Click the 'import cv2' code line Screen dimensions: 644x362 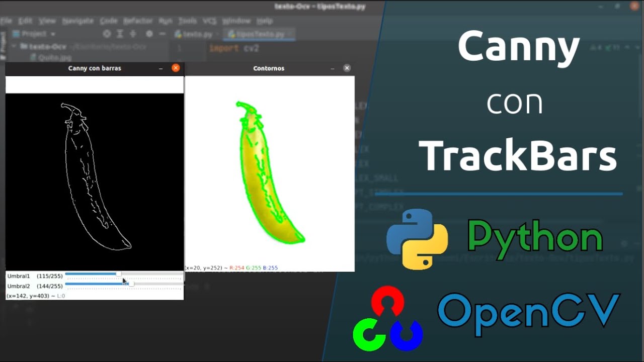[x=234, y=48]
